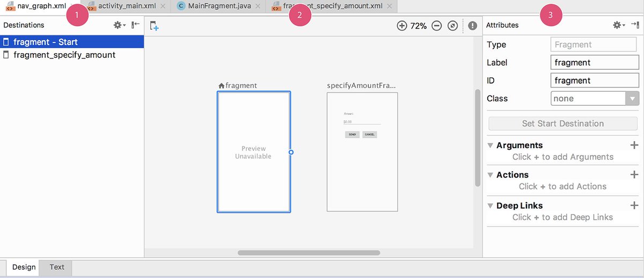
Task: Click the vertical scrollbar of the canvas
Action: coord(478,138)
